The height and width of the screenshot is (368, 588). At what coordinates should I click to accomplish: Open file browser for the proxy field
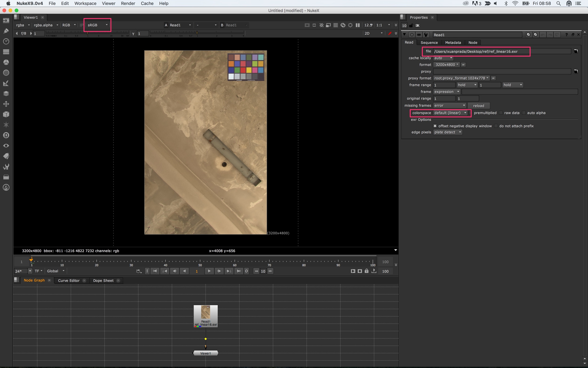pyautogui.click(x=576, y=71)
